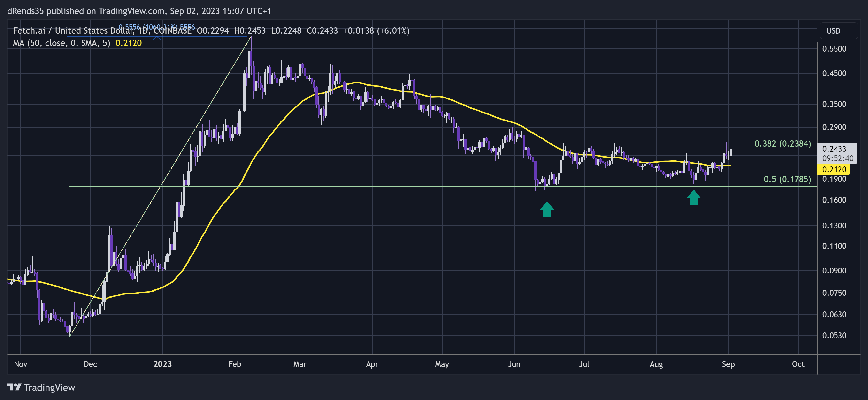
Task: Click the USD currency box
Action: [838, 31]
